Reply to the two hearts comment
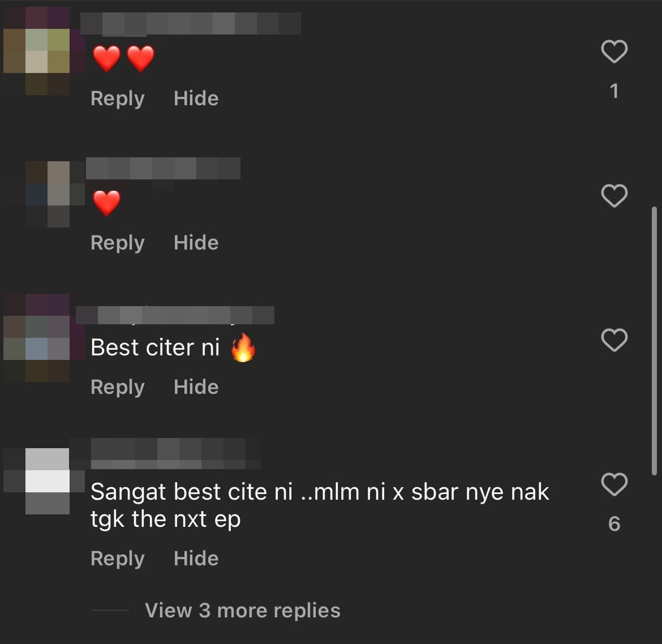662x644 pixels. pos(117,98)
